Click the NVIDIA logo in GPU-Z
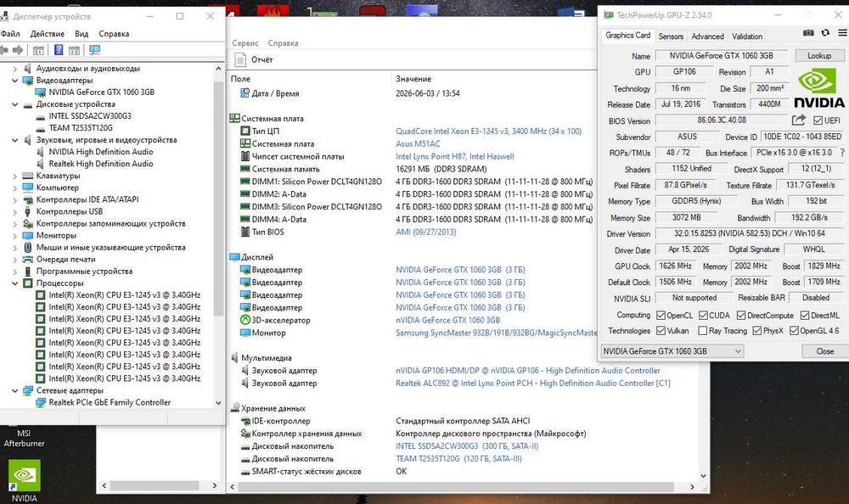849x504 pixels. click(x=818, y=88)
